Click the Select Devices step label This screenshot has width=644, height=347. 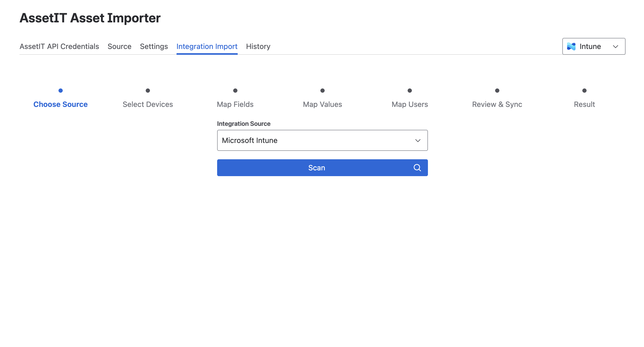point(148,104)
